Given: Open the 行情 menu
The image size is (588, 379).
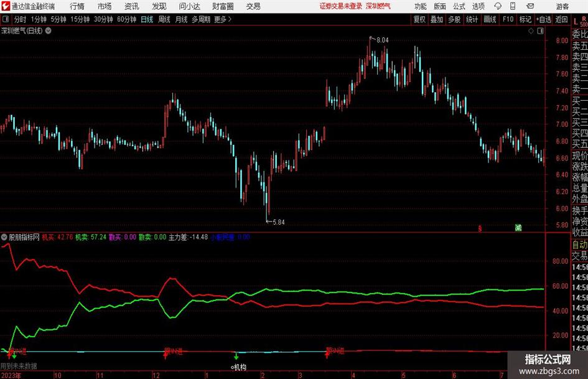Looking at the screenshot, I should (77, 6).
